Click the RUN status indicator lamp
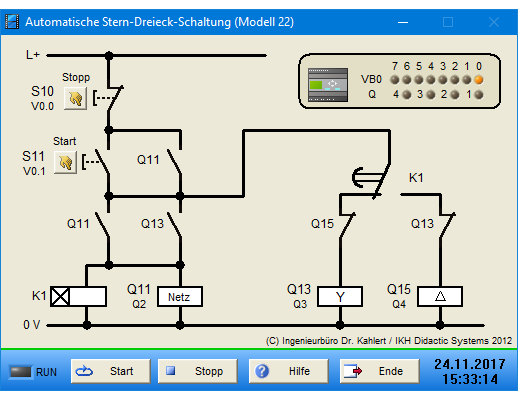This screenshot has width=518, height=398. pos(21,372)
